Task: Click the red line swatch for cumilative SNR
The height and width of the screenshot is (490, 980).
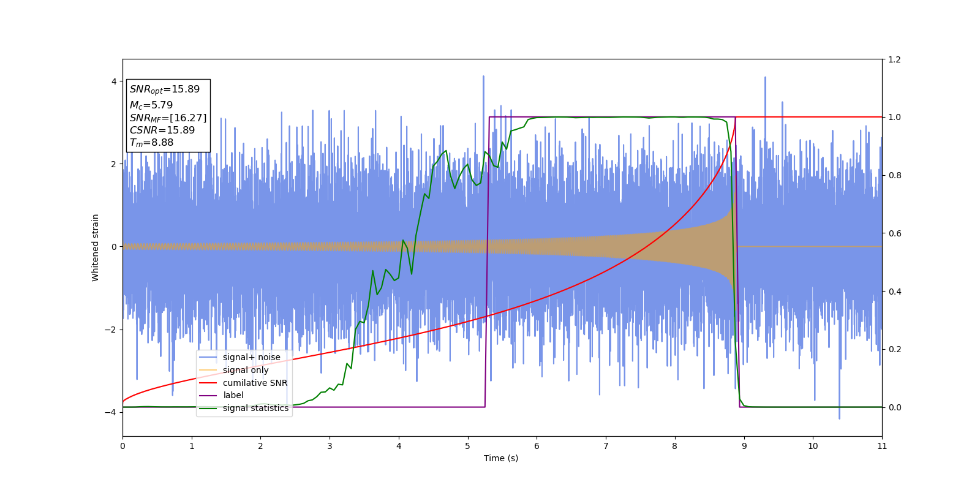Action: 208,383
